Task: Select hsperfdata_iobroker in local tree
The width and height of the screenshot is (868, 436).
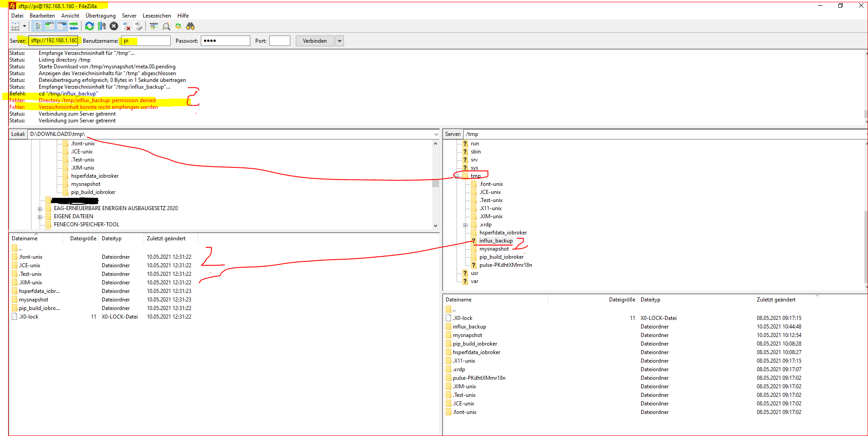Action: 95,176
